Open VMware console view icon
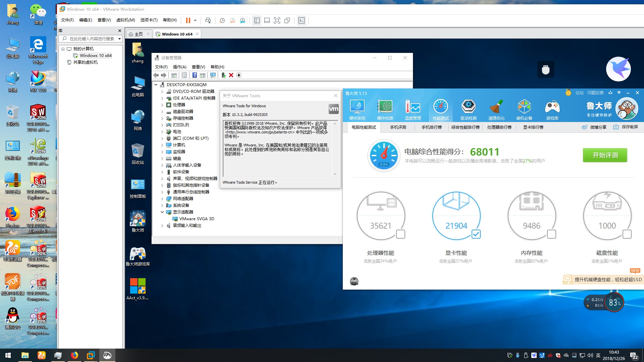The height and width of the screenshot is (362, 644). pyautogui.click(x=302, y=20)
